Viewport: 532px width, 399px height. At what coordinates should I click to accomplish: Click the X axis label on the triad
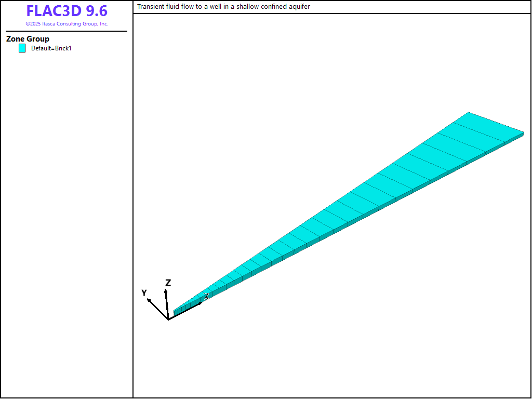pyautogui.click(x=206, y=297)
